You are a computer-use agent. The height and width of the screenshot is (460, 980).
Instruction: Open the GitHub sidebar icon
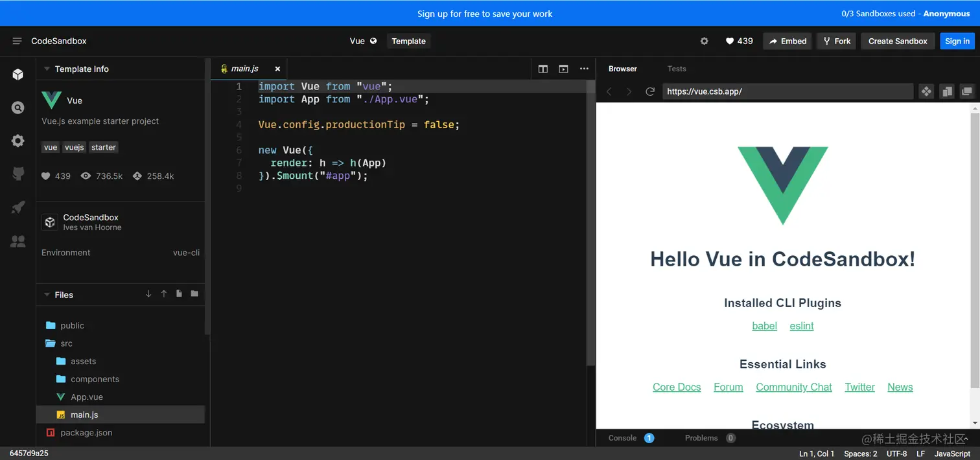pos(18,174)
